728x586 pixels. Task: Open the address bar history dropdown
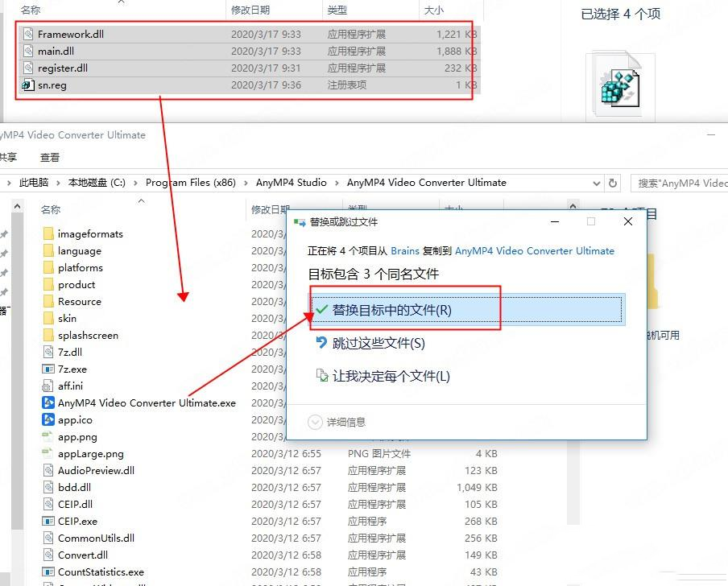pos(597,183)
